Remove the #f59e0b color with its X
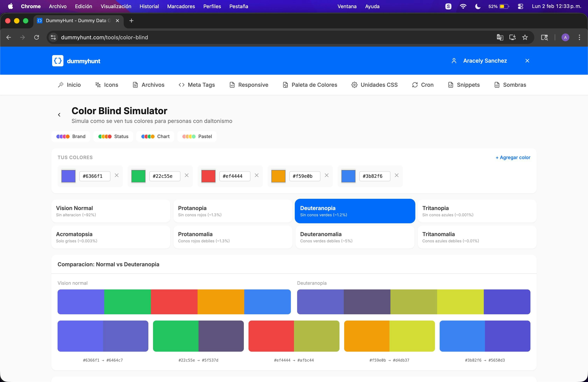The height and width of the screenshot is (382, 588). pos(326,175)
